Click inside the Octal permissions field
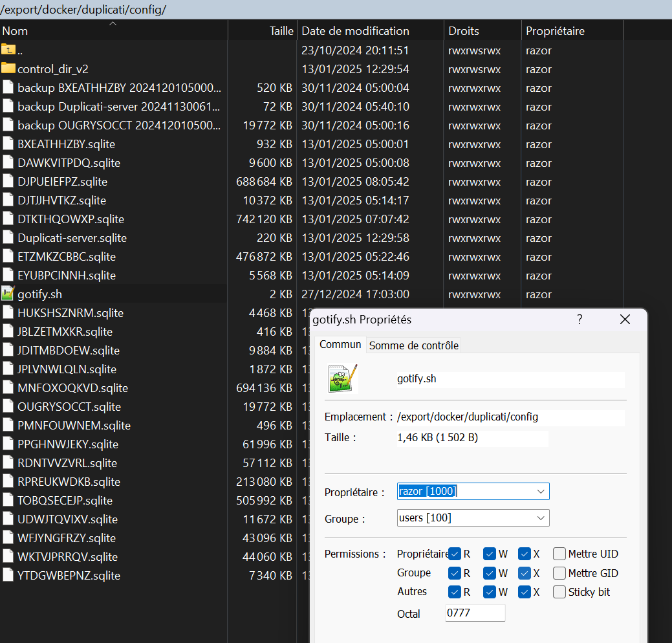The image size is (672, 643). tap(474, 613)
